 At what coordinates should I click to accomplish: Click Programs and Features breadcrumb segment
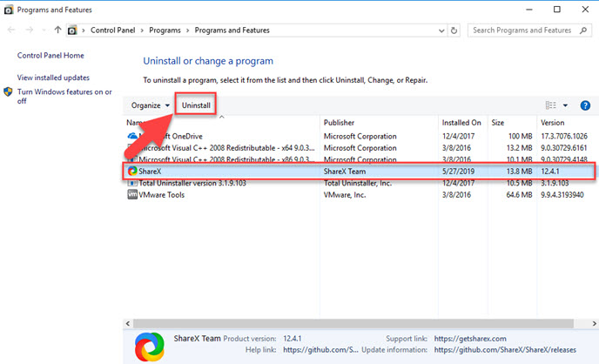[x=232, y=30]
